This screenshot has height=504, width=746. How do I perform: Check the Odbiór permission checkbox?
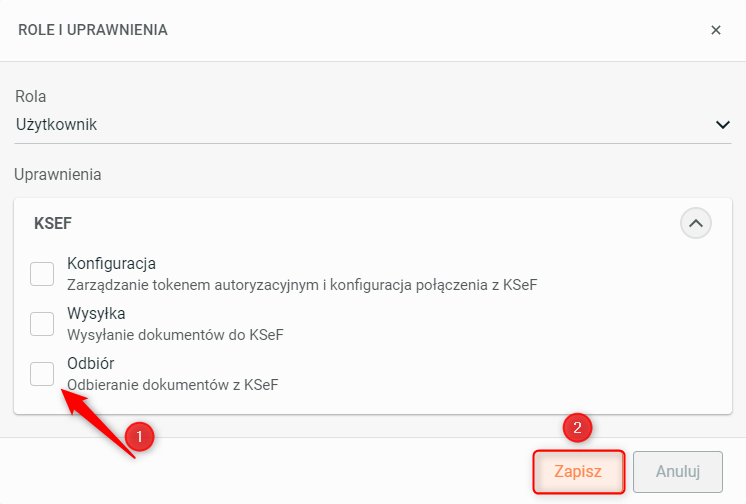[x=42, y=374]
